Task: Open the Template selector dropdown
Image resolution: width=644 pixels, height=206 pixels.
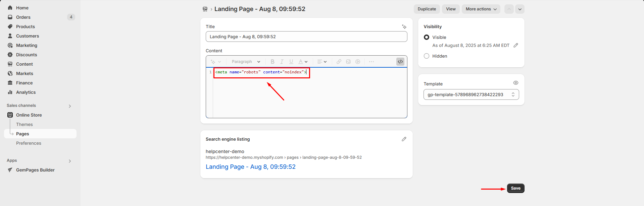Action: pos(471,94)
